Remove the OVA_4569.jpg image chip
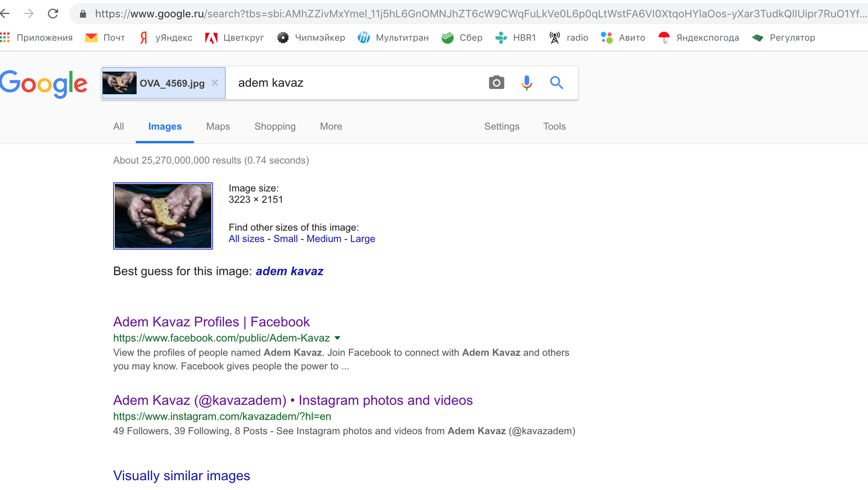Viewport: 868px width, 490px height. (215, 83)
